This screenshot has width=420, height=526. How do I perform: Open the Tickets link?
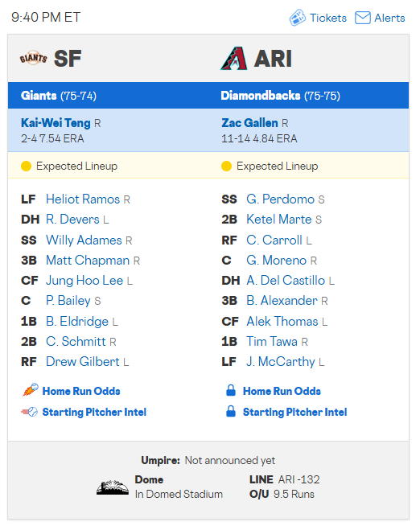click(x=327, y=18)
